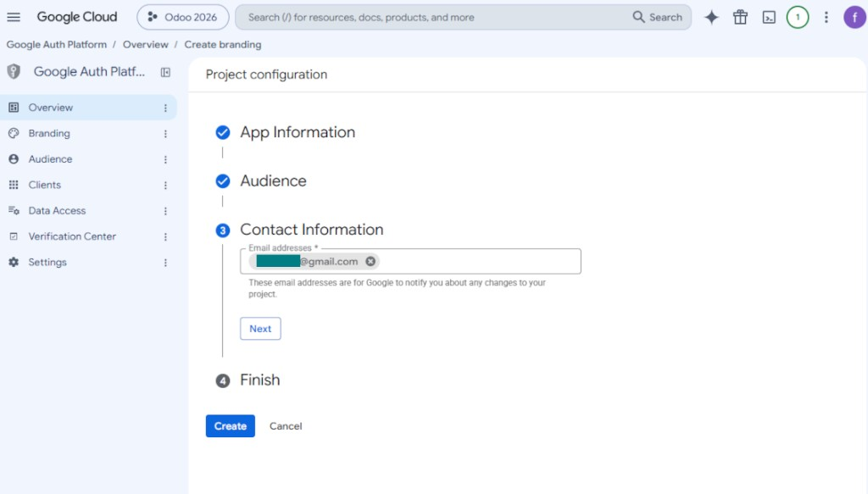
Task: Select Verification Center in the sidebar
Action: tap(88, 236)
